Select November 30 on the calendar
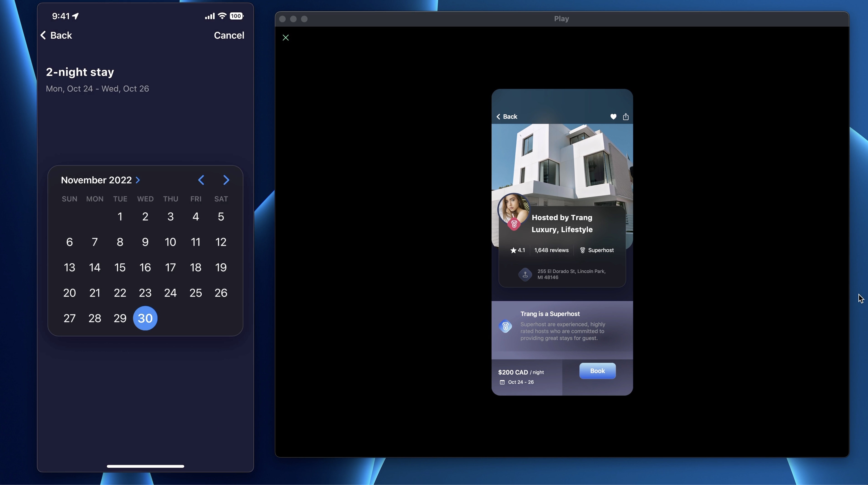This screenshot has height=485, width=868. click(x=145, y=318)
